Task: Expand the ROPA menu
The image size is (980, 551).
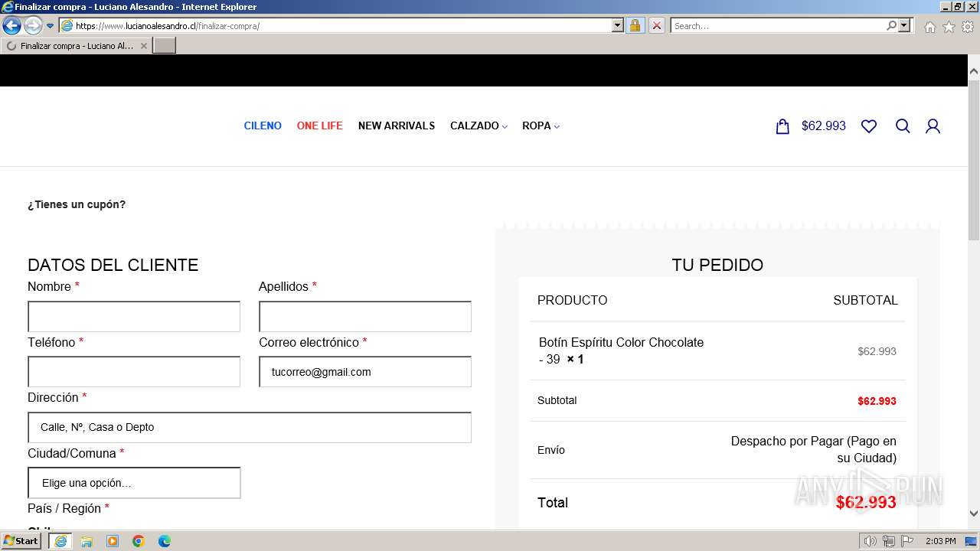Action: point(541,126)
